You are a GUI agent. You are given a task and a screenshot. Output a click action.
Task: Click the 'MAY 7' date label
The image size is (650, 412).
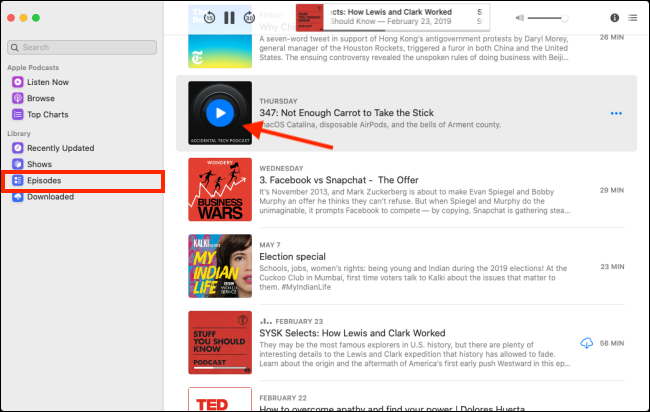click(270, 245)
